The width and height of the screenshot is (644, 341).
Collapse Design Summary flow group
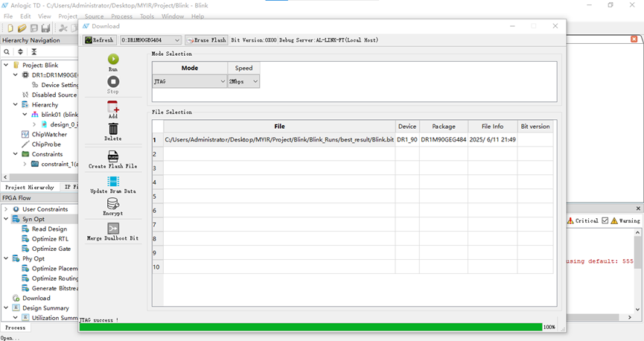[x=6, y=307]
